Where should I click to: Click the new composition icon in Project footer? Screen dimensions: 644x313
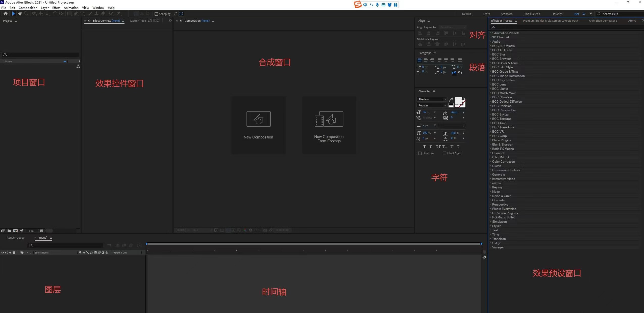[15, 231]
